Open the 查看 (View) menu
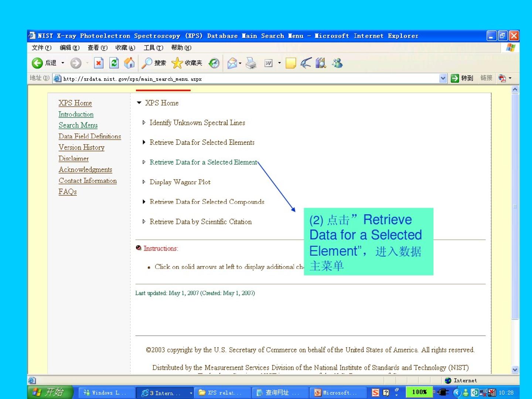Screen dimensions: 532x399 pos(98,48)
